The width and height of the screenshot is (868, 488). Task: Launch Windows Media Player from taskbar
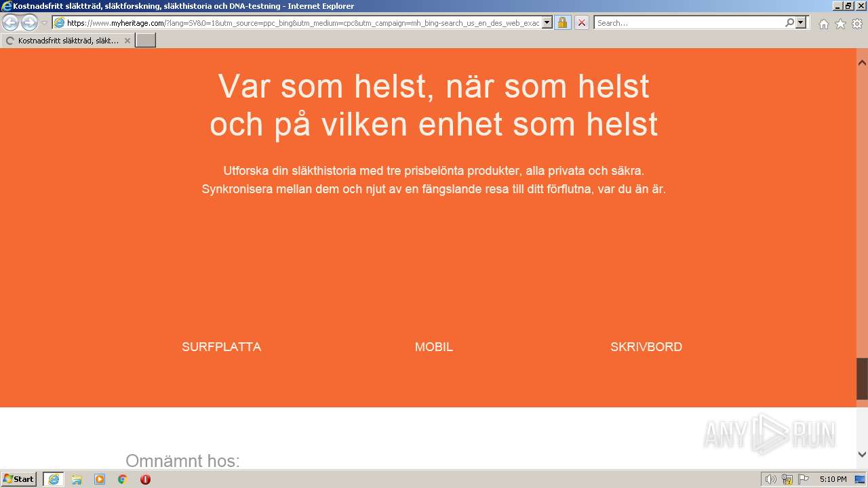(x=100, y=479)
